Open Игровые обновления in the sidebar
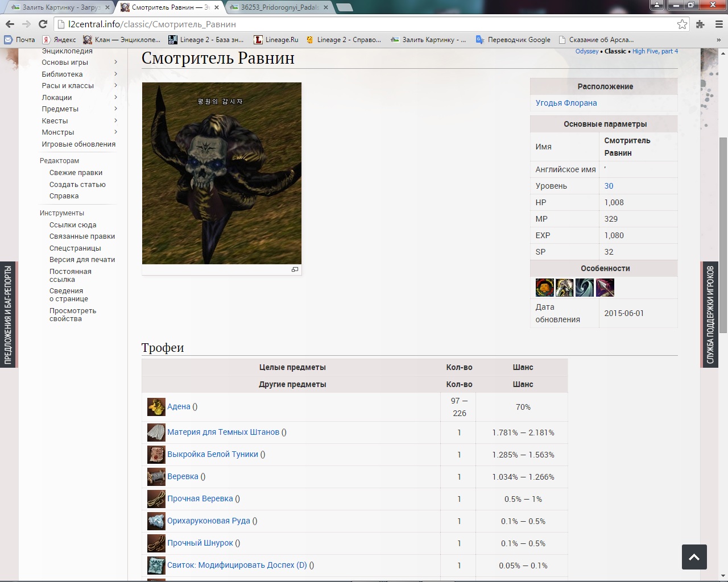Image resolution: width=728 pixels, height=582 pixels. (x=78, y=144)
